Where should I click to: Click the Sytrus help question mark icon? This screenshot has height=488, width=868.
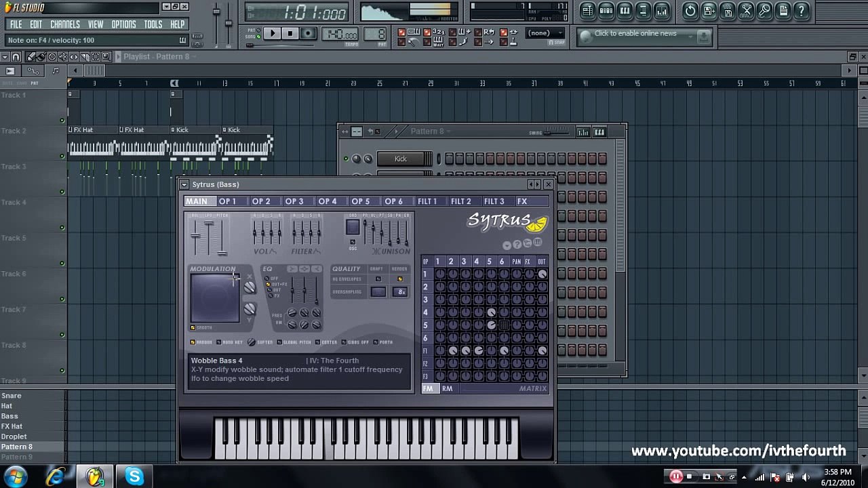tap(517, 244)
